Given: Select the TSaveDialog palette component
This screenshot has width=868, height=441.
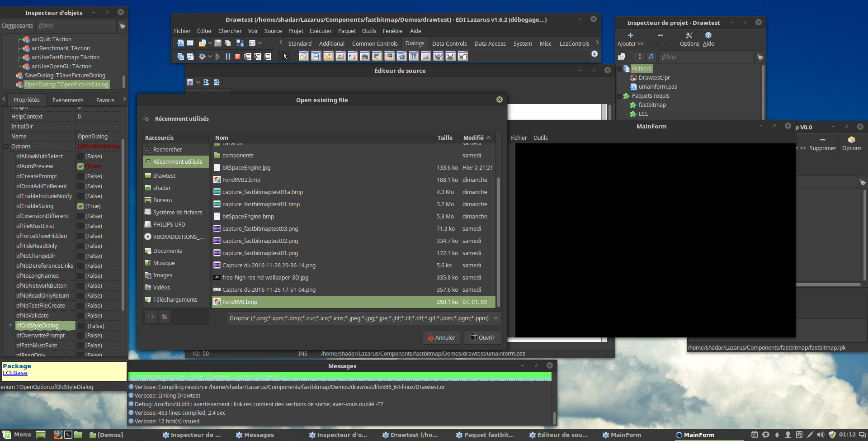Looking at the screenshot, I should click(316, 56).
